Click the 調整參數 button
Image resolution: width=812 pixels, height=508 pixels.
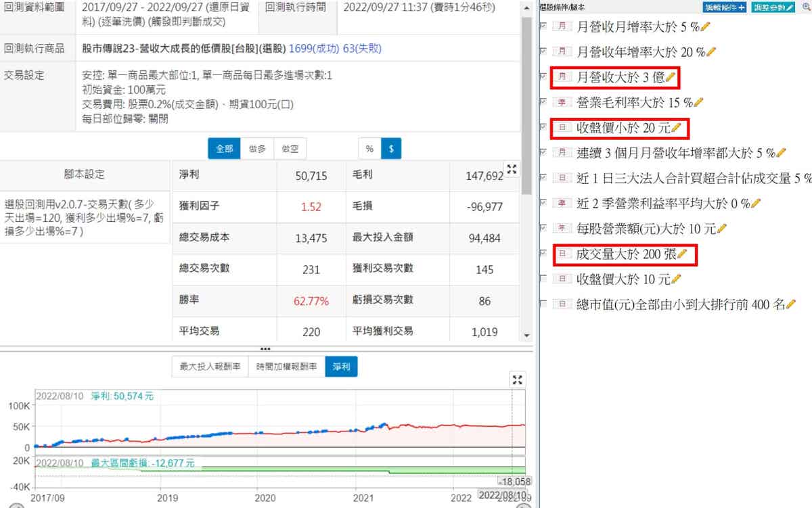tap(773, 7)
